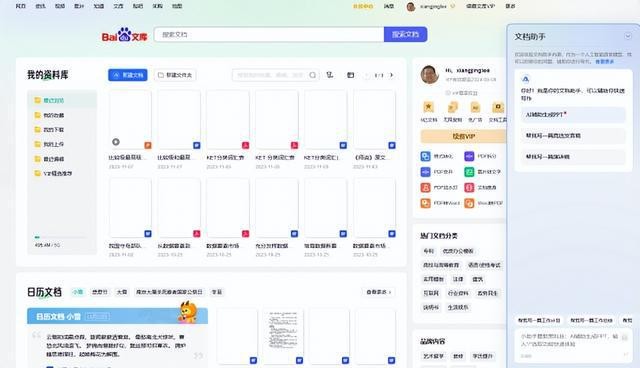Viewport: 640px width, 368px height.
Task: Expand the xiangjinglee account dropdown
Action: tap(452, 7)
